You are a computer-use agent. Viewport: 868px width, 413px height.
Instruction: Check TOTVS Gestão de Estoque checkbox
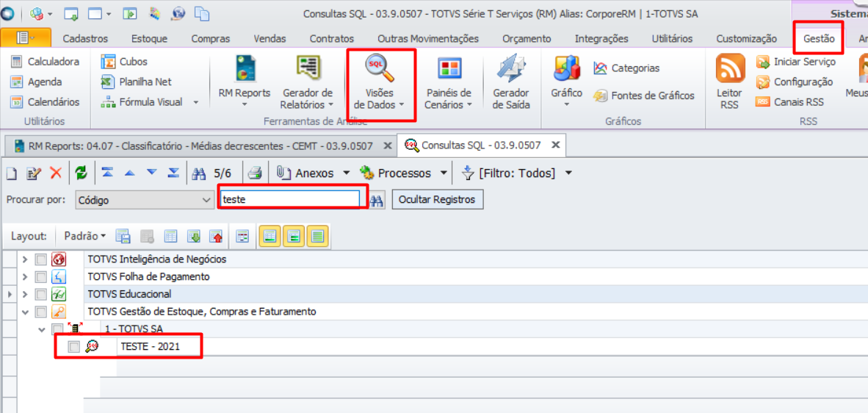click(x=41, y=312)
